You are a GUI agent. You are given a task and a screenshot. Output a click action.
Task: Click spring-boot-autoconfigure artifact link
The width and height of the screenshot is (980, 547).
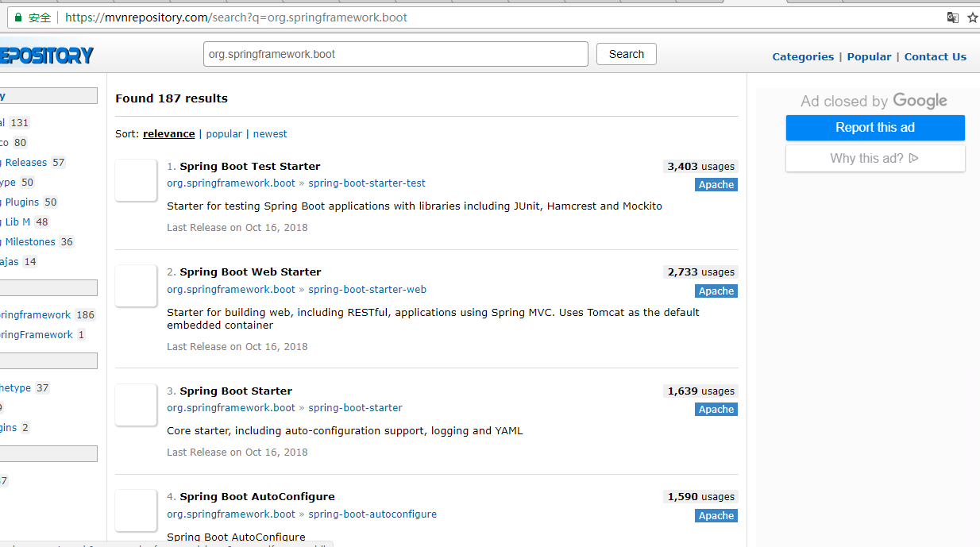click(x=372, y=514)
